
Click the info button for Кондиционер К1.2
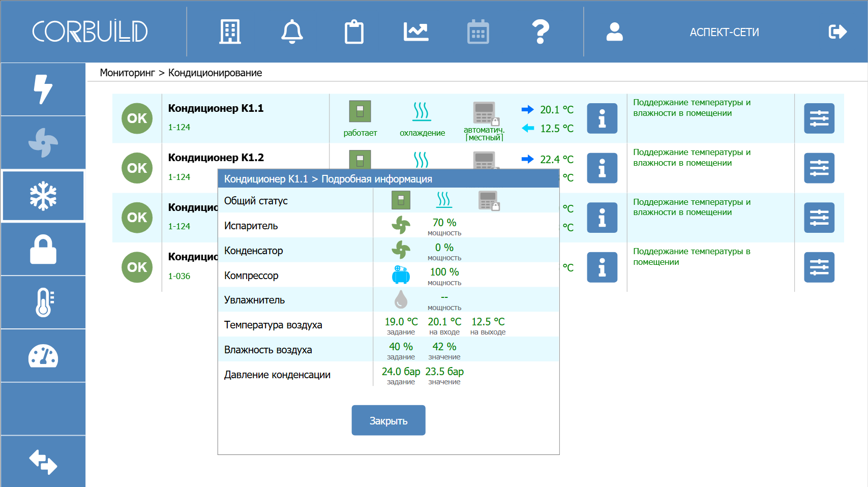pos(602,168)
